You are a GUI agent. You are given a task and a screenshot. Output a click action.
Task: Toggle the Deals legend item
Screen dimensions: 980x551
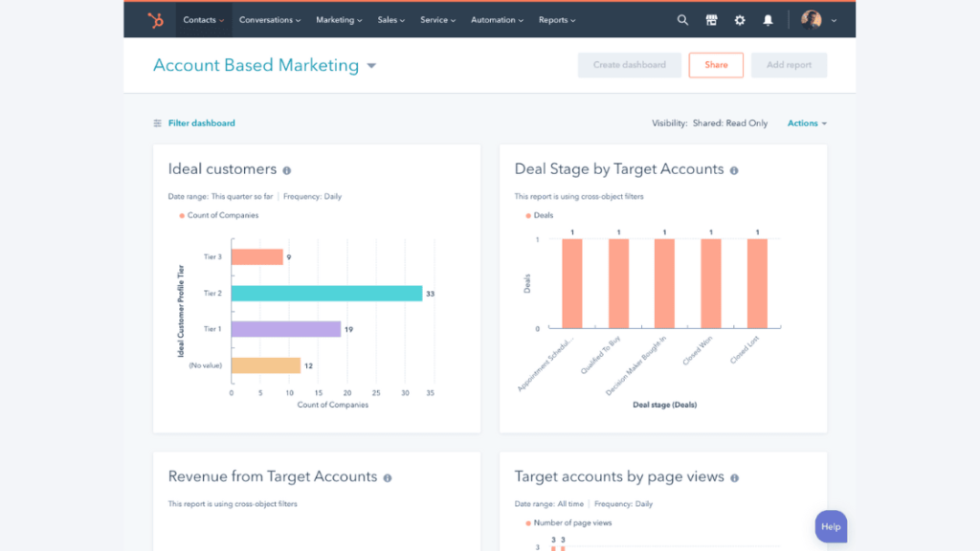coord(543,215)
